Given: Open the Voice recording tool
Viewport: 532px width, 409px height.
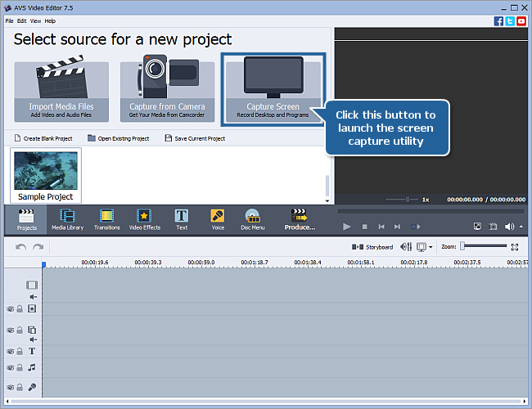Looking at the screenshot, I should [218, 220].
